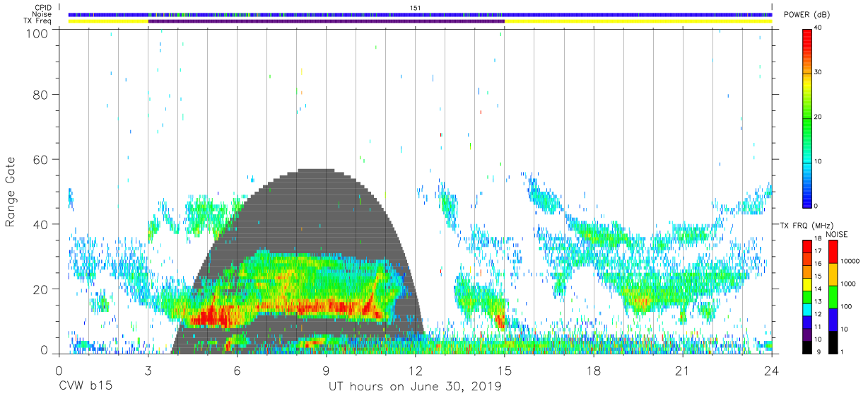
Task: Pick the black bottom segment of TX FRQ colorbar
Action: 807,346
